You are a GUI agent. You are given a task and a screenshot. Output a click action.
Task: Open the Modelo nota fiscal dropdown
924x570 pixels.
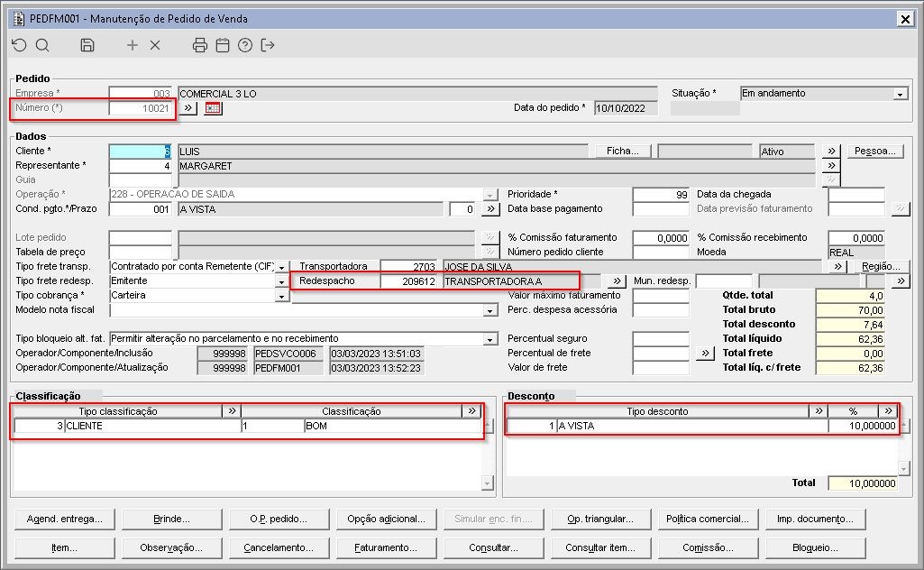[x=489, y=310]
